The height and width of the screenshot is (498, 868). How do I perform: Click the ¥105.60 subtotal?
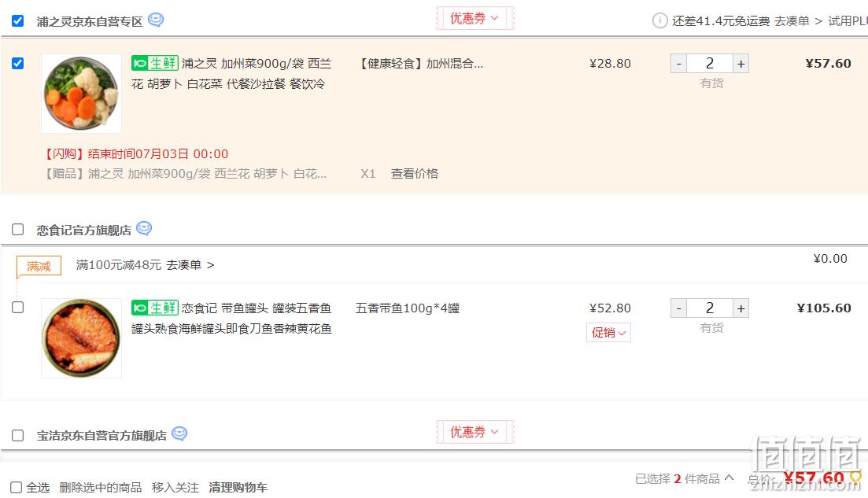click(824, 308)
